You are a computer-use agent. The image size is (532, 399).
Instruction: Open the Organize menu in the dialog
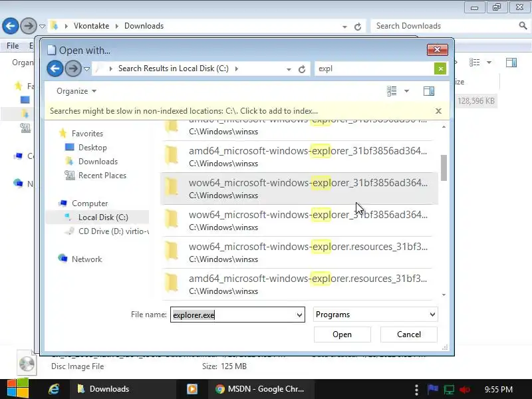click(76, 91)
